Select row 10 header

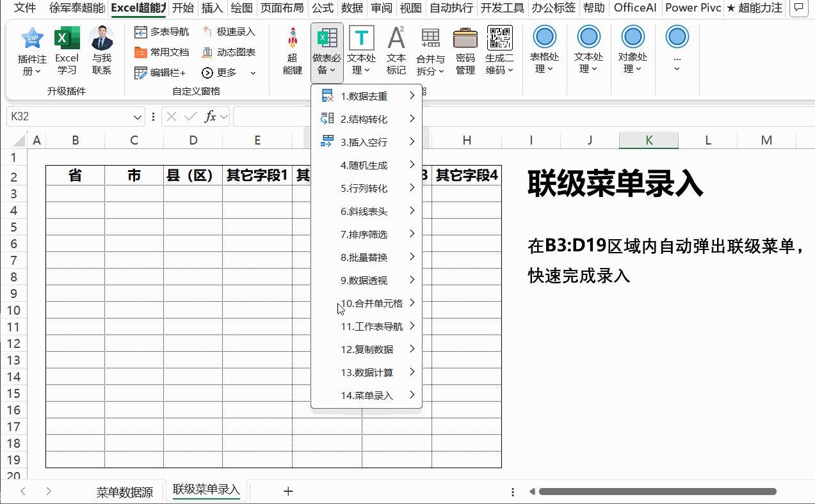pyautogui.click(x=13, y=310)
